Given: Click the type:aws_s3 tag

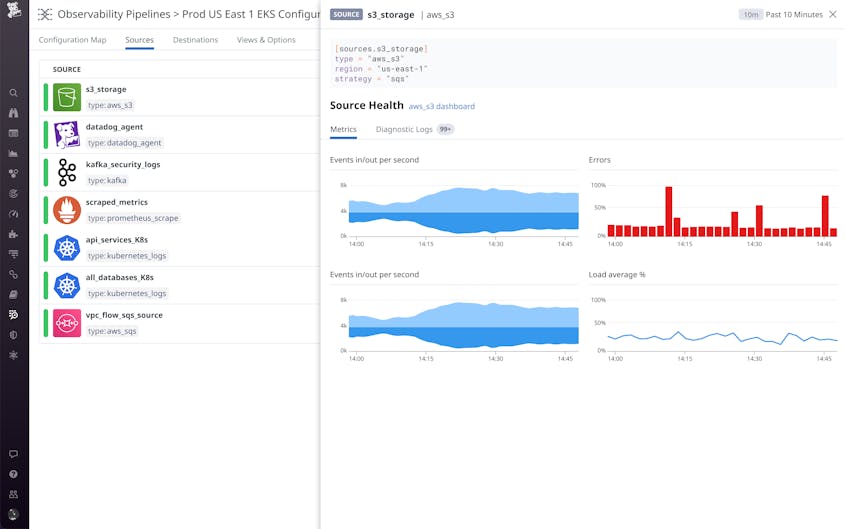Looking at the screenshot, I should [x=110, y=105].
